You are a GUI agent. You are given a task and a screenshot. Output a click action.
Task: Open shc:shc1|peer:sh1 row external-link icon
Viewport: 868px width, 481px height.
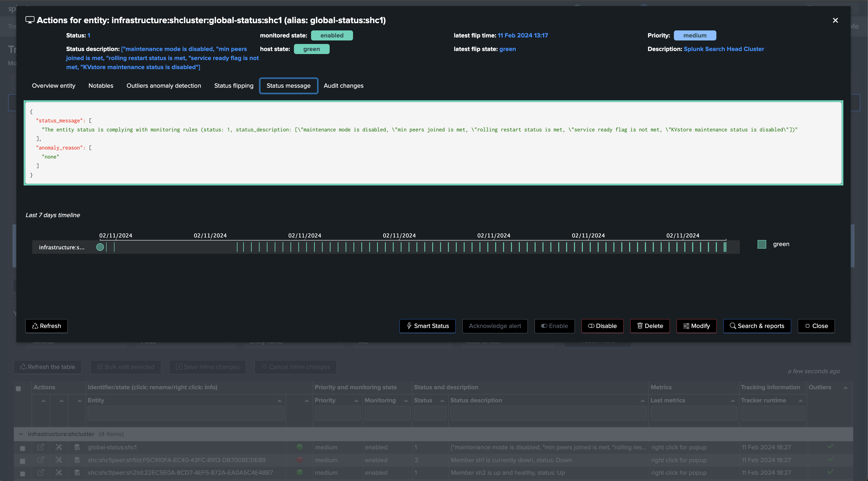point(40,460)
